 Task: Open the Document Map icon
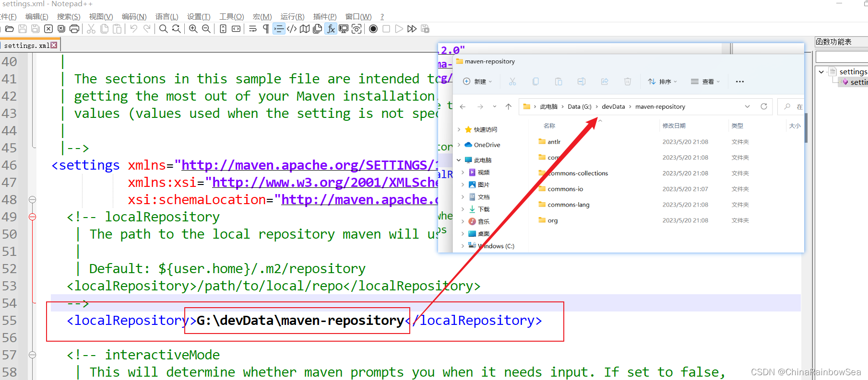[x=305, y=29]
